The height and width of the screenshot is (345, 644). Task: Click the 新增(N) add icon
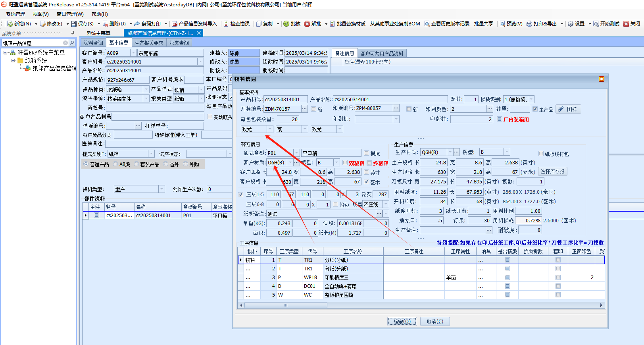tap(10, 24)
